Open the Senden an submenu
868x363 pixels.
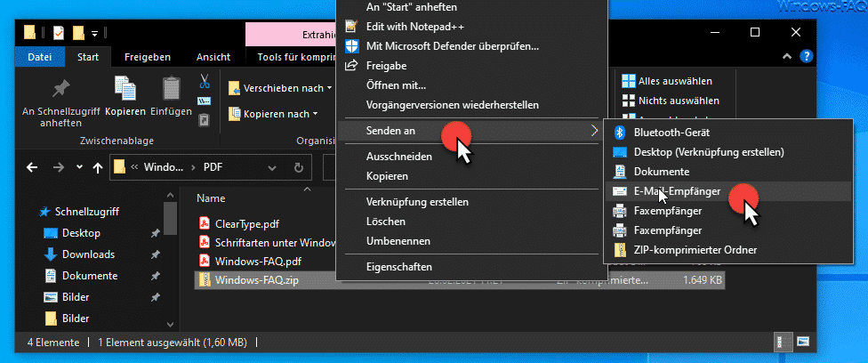coord(470,131)
